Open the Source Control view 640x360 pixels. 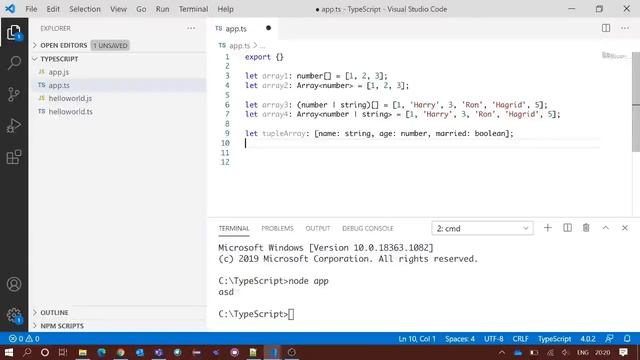[x=14, y=94]
